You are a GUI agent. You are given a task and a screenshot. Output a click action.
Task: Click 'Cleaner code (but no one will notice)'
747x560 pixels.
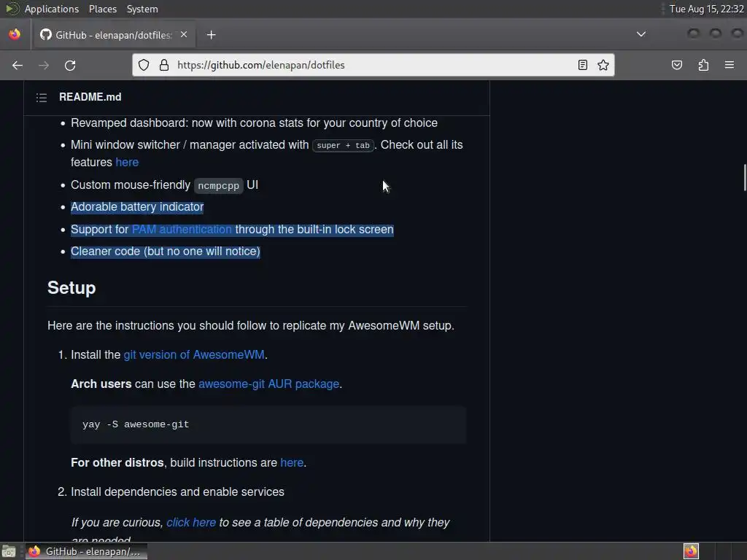[x=166, y=252]
